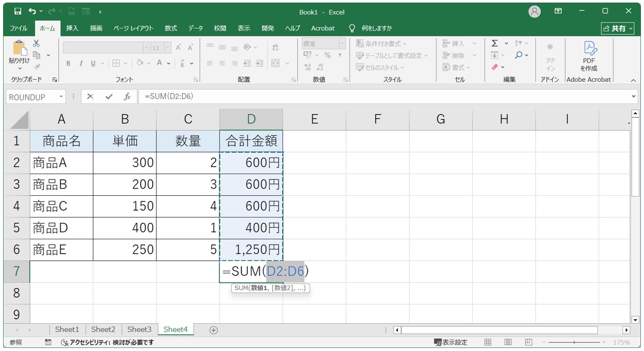Image resolution: width=644 pixels, height=351 pixels.
Task: Expand the 貼り付け paste options dropdown
Action: click(x=20, y=68)
